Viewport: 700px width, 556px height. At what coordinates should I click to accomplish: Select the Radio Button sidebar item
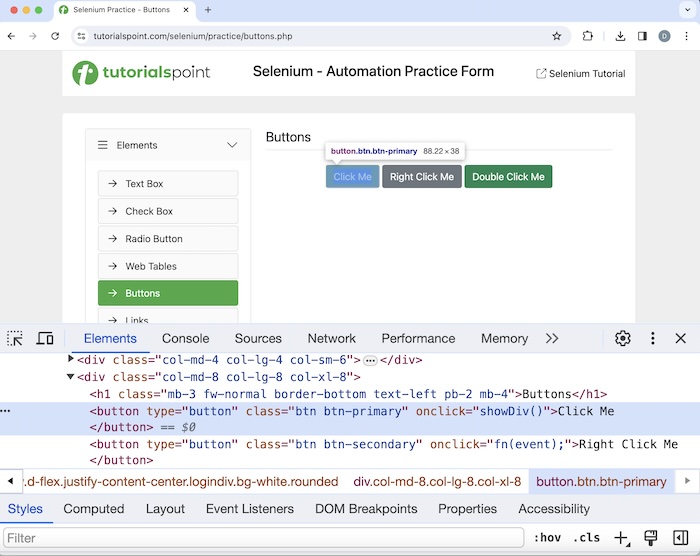click(168, 239)
